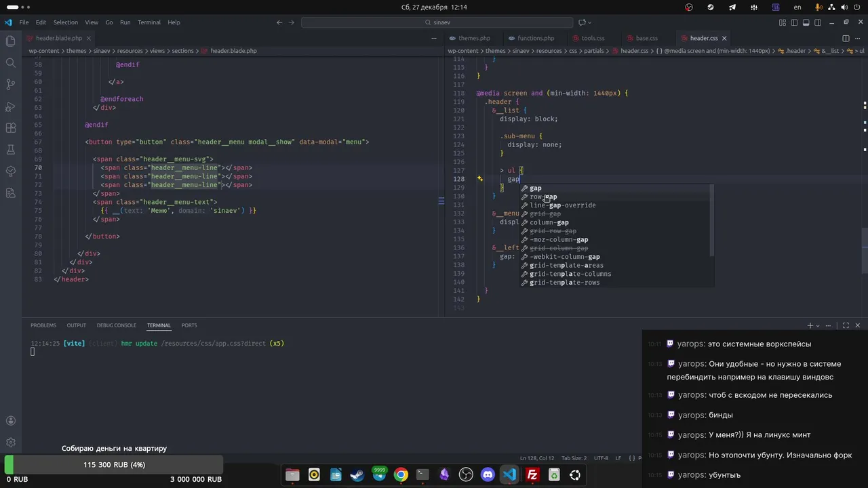Open the Selection menu
868x488 pixels.
click(x=66, y=22)
